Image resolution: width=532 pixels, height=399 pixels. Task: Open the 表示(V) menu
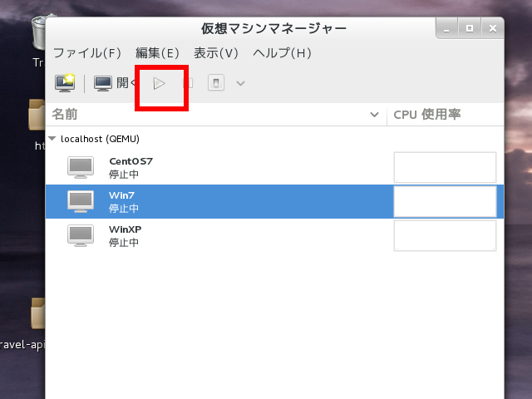coord(216,53)
